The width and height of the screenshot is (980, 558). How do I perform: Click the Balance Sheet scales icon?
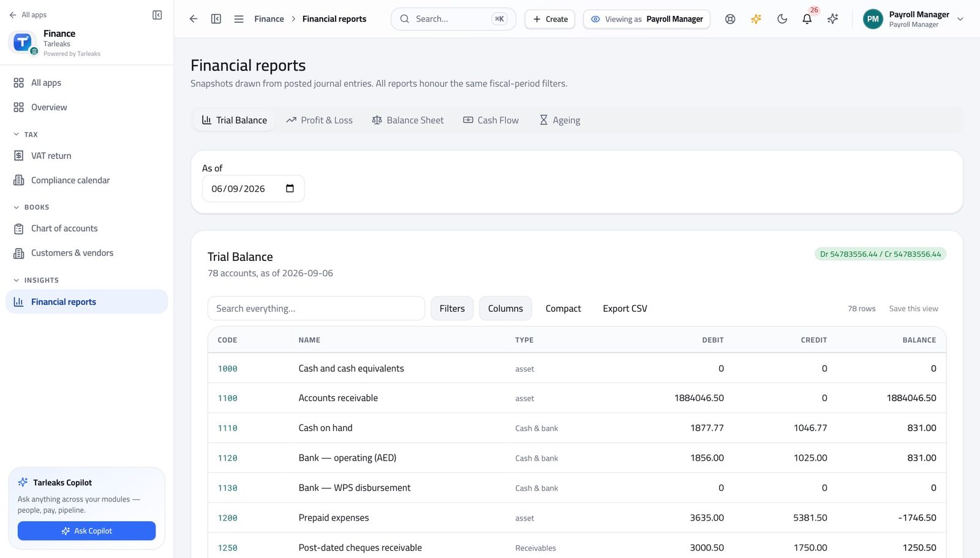pos(377,120)
